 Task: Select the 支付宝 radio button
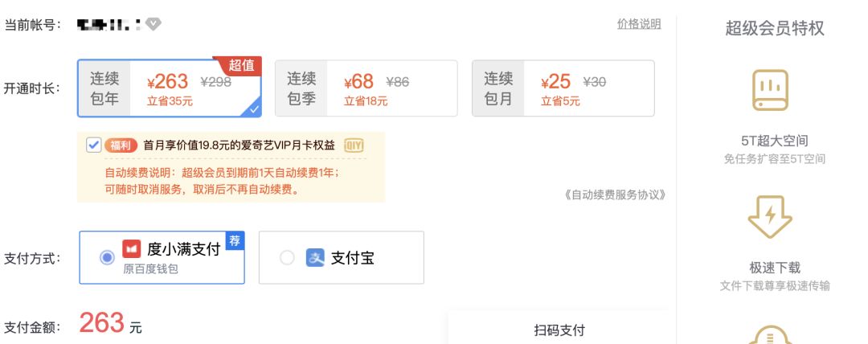pyautogui.click(x=287, y=258)
